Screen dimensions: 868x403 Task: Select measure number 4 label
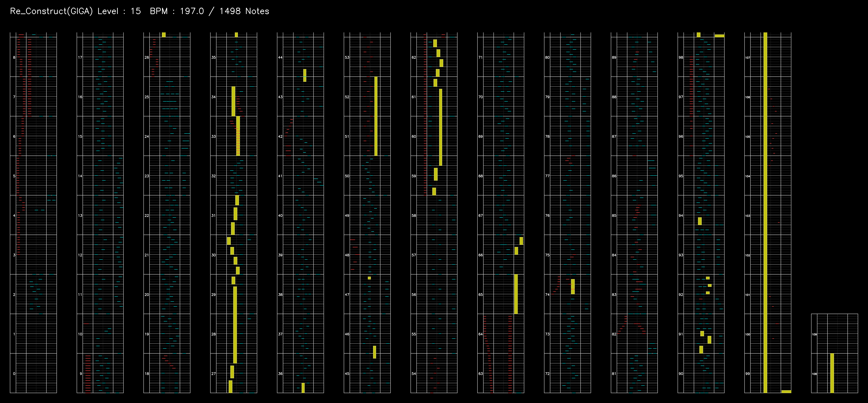tap(14, 215)
